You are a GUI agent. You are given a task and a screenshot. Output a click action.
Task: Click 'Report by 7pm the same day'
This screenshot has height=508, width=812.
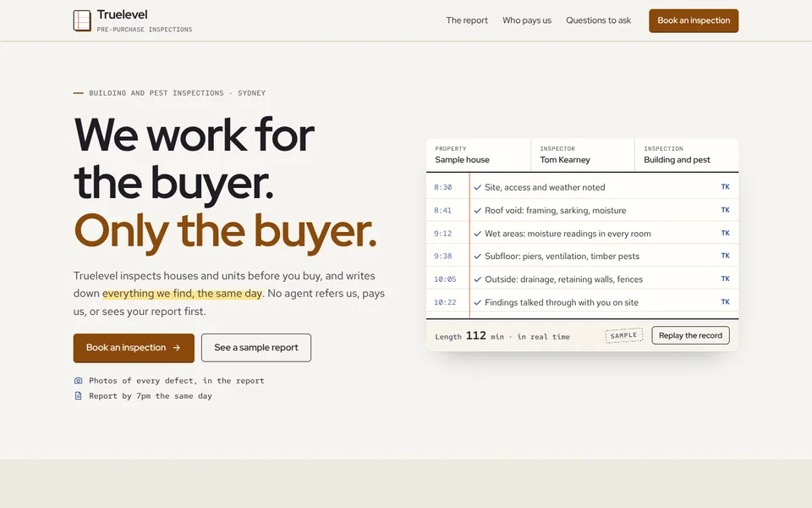coord(151,396)
